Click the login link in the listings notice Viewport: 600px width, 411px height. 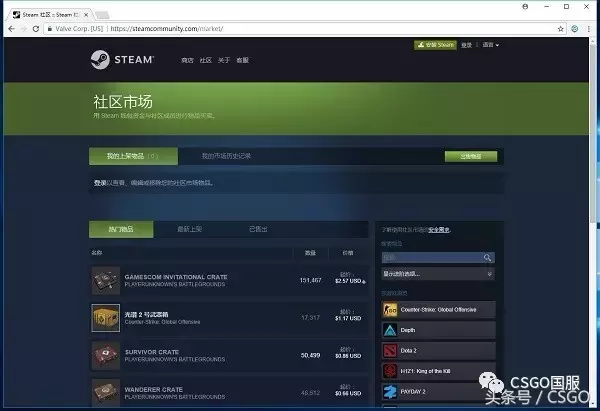click(x=100, y=183)
